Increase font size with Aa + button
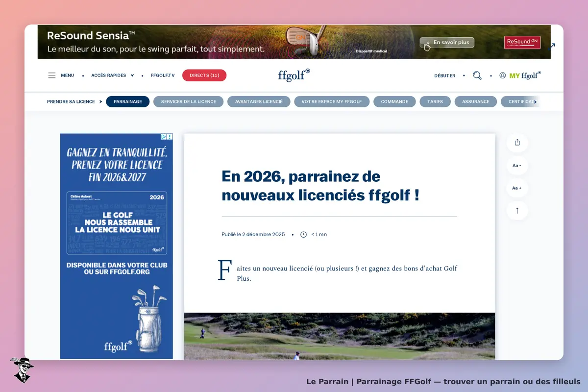This screenshot has width=588, height=392. 517,188
